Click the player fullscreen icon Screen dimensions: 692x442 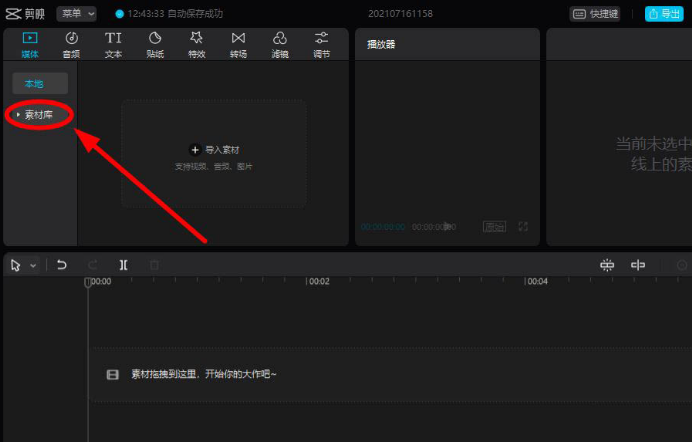523,227
